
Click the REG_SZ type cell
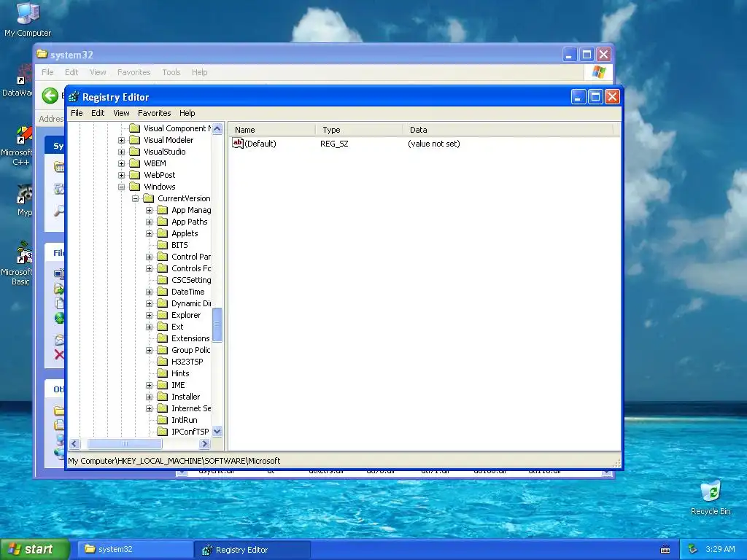coord(334,144)
